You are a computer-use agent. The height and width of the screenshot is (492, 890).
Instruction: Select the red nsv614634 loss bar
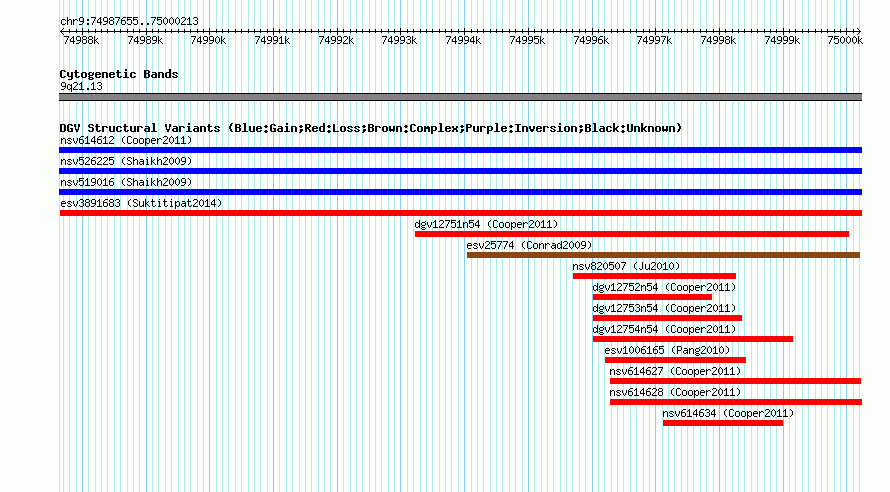[x=723, y=423]
